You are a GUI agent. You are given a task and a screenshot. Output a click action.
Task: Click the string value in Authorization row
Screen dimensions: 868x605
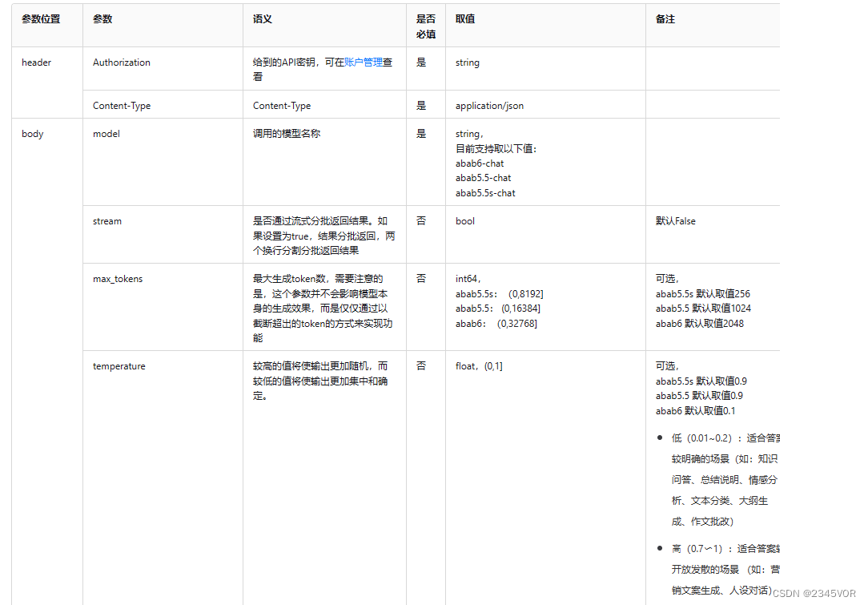(x=467, y=62)
